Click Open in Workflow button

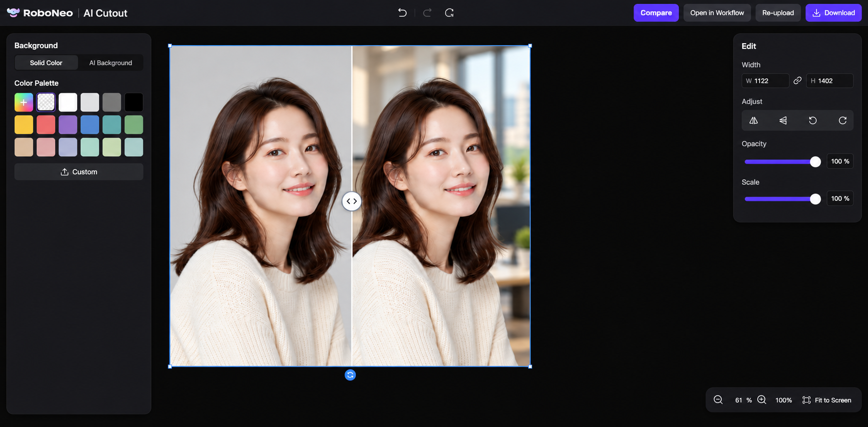coord(717,13)
